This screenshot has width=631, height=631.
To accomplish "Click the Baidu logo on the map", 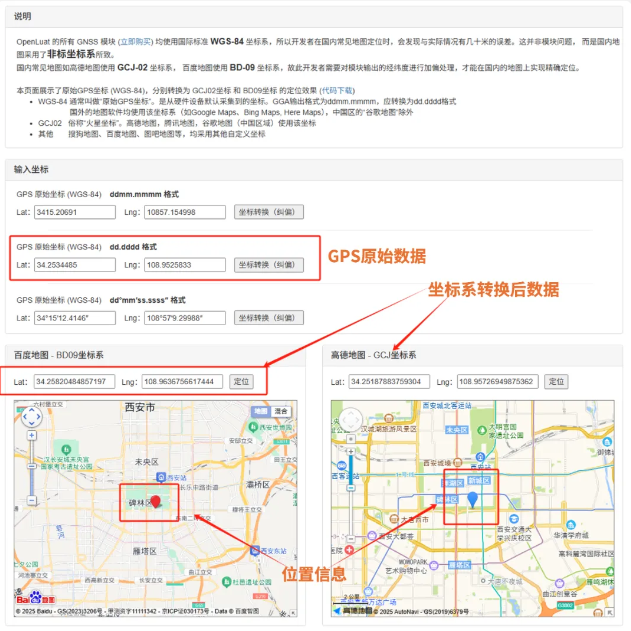I will (35, 598).
